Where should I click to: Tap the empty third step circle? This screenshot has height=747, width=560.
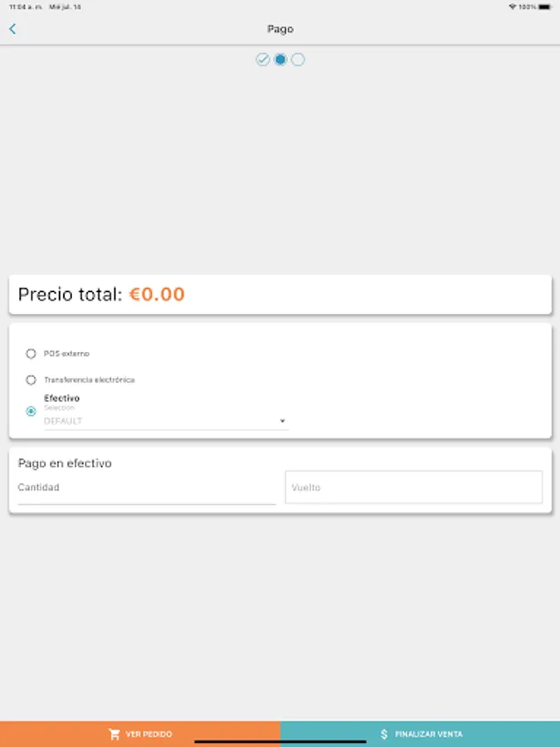298,60
